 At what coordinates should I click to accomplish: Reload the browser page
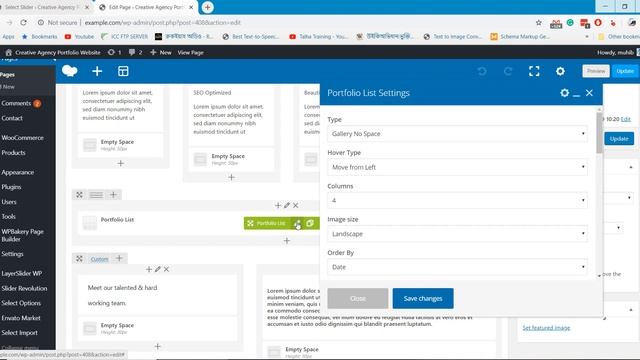tap(23, 22)
